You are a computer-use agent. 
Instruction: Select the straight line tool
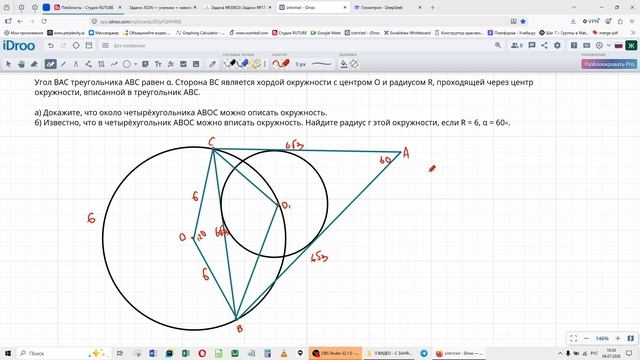[x=63, y=64]
